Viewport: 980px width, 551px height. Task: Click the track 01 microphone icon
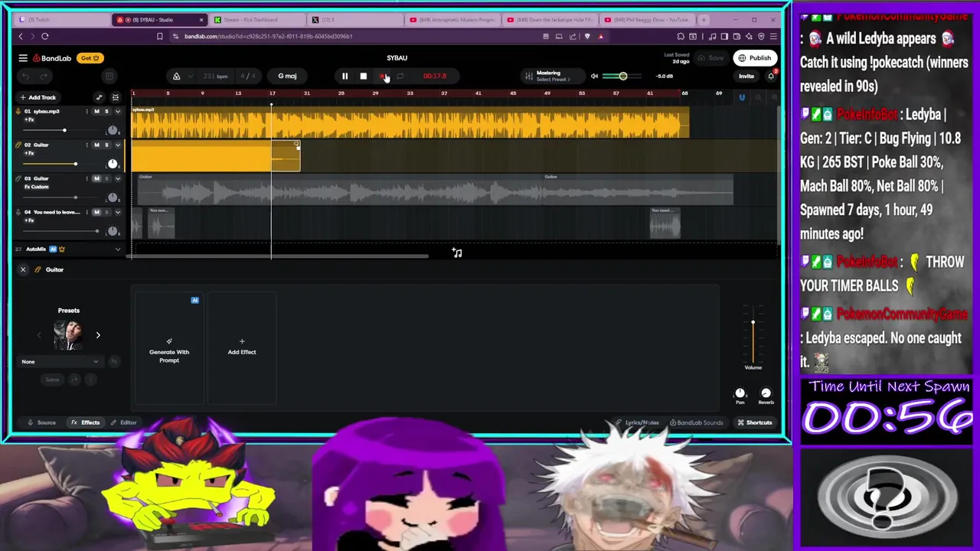pos(18,112)
